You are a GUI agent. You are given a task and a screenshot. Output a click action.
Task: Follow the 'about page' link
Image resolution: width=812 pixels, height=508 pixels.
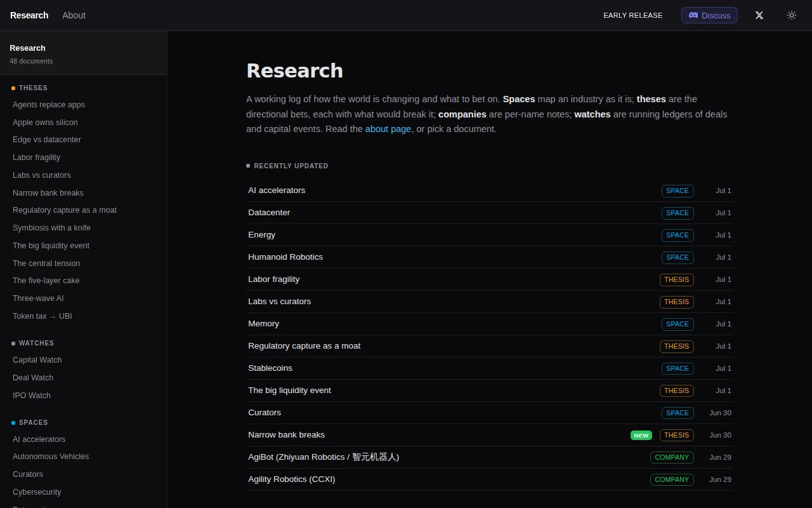click(x=388, y=129)
